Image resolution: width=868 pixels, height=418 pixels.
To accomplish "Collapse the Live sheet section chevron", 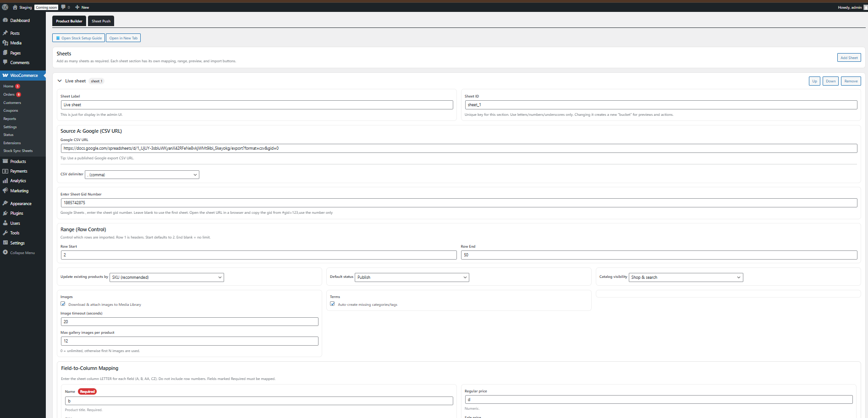I will coord(60,81).
